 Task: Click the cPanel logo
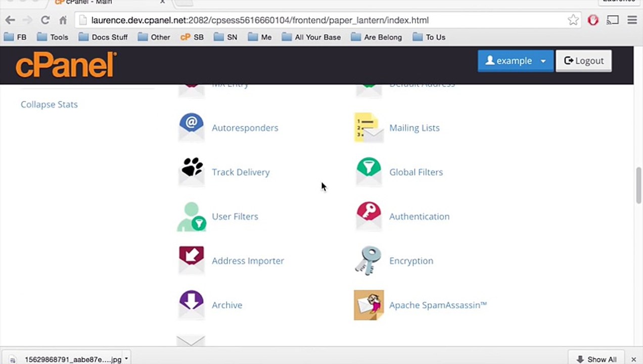coord(66,65)
